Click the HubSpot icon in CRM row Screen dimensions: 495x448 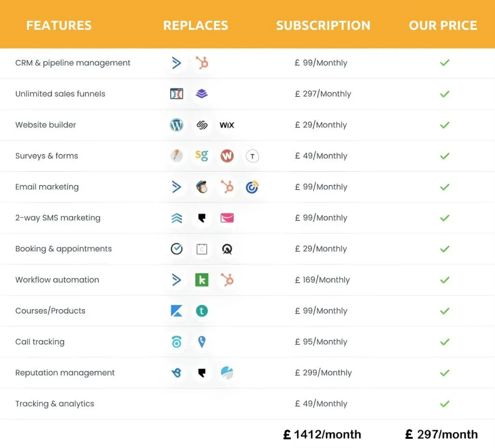[x=202, y=63]
